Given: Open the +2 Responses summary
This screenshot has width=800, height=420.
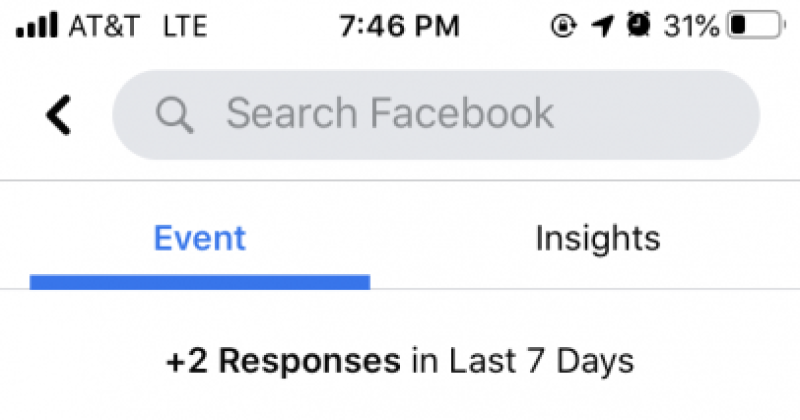Looking at the screenshot, I should click(283, 360).
